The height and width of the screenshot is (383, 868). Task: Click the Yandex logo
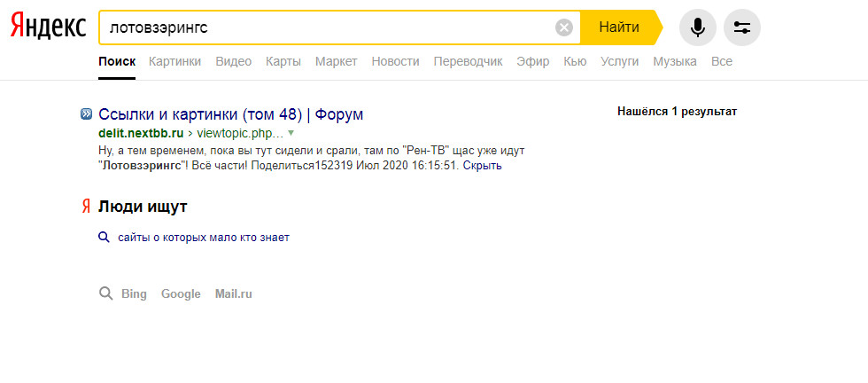coord(48,26)
